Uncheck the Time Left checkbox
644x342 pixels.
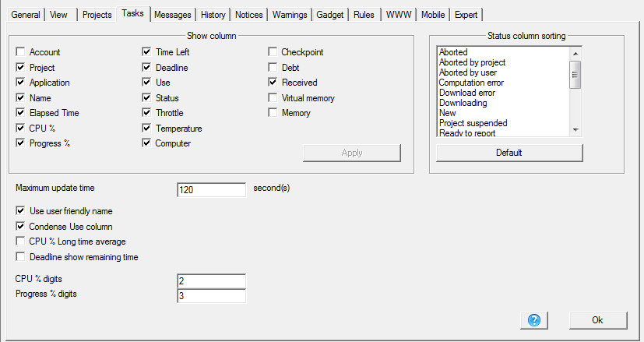pyautogui.click(x=146, y=51)
